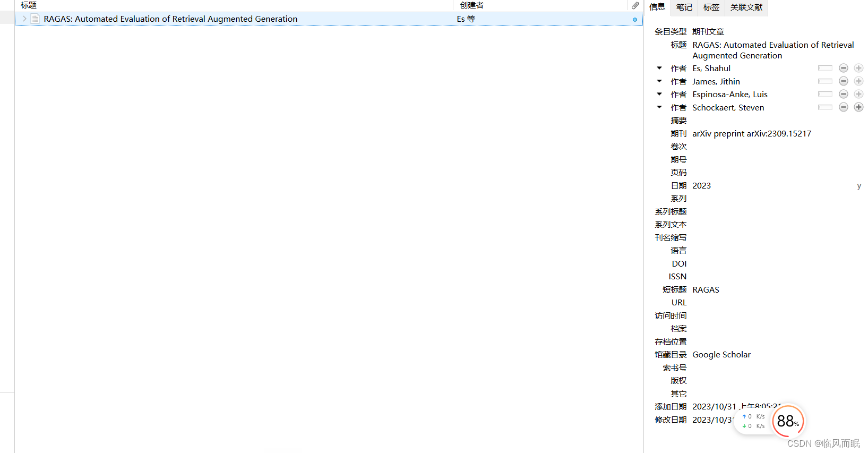
Task: Expand the RAGAS item row chevron
Action: 24,19
